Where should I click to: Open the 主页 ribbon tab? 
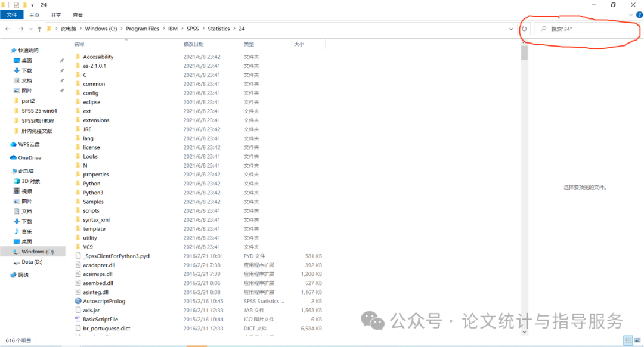[x=34, y=15]
